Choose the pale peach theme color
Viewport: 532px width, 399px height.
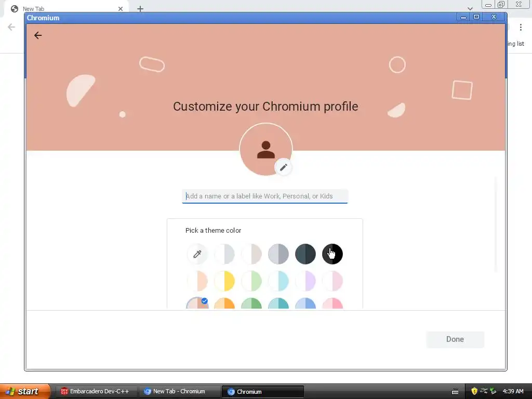click(197, 281)
